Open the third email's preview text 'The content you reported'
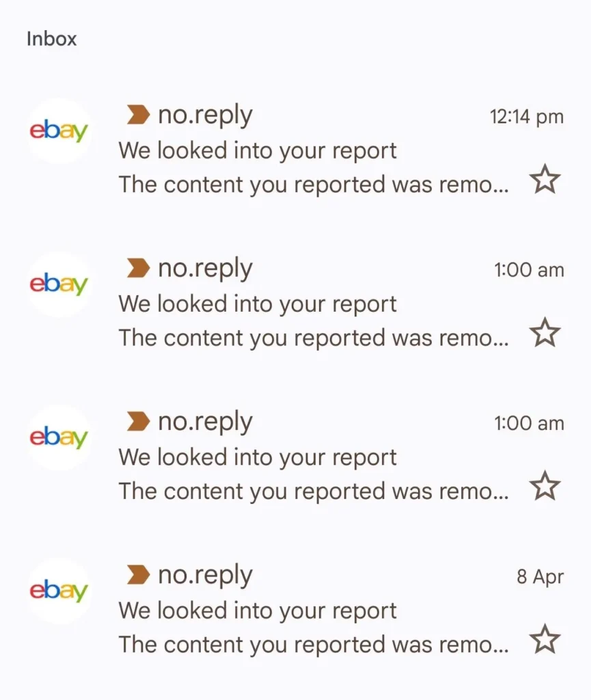The height and width of the screenshot is (700, 591). 251,492
